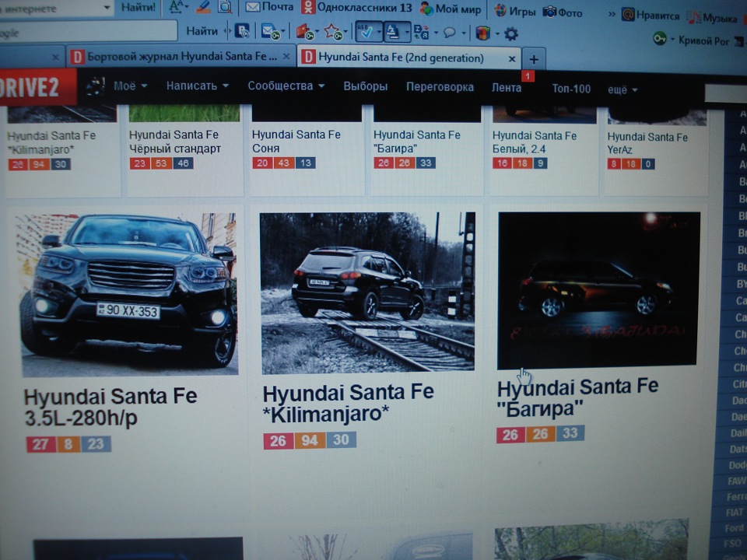
Task: Open the Выборы menu item
Action: pyautogui.click(x=366, y=86)
